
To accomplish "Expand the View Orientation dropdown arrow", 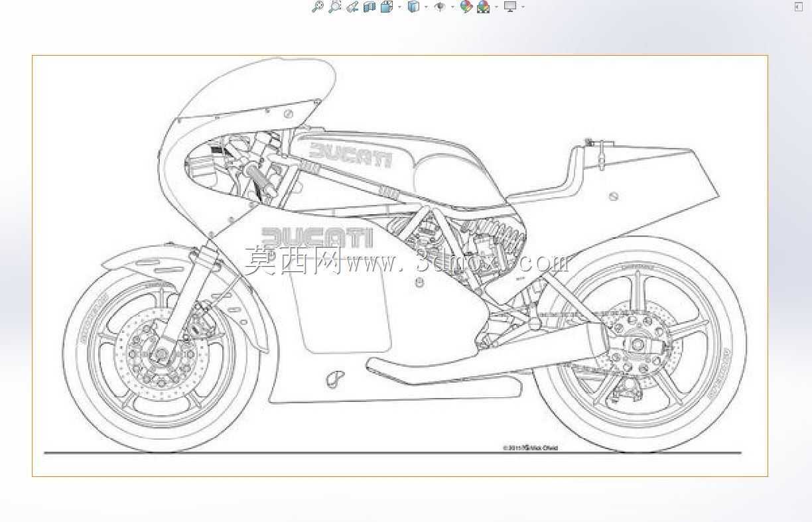I will [x=399, y=7].
